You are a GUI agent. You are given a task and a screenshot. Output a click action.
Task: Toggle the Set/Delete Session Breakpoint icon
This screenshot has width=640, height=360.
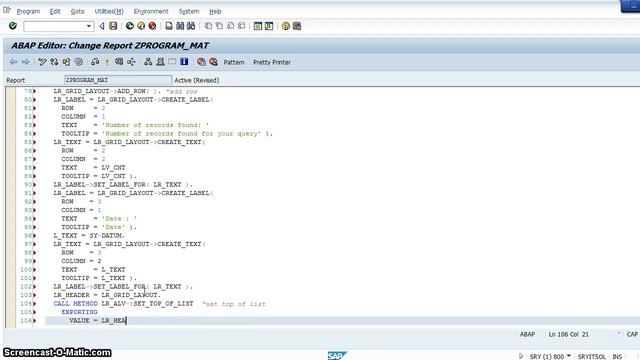coord(201,62)
